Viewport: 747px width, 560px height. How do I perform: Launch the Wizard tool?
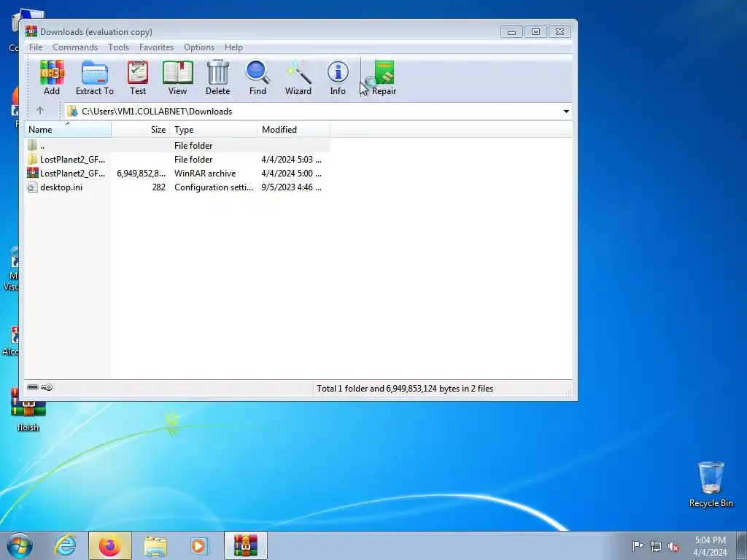298,77
